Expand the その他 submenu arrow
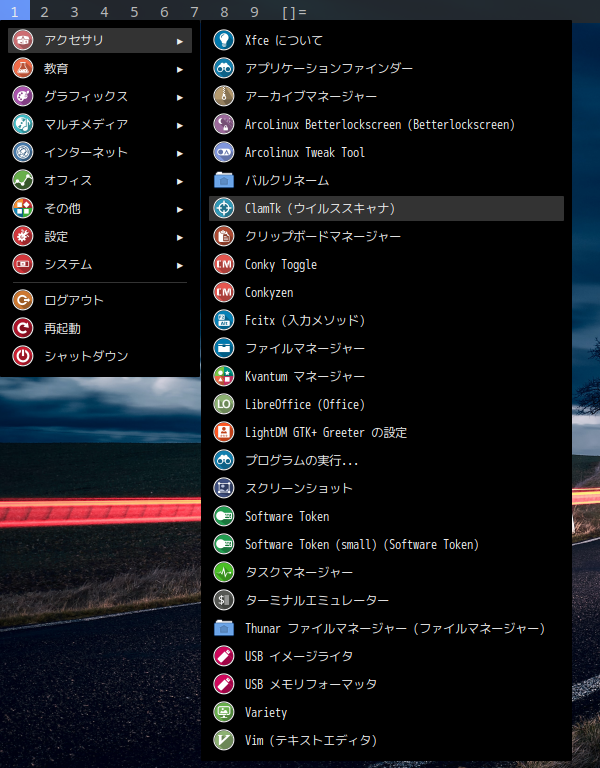The image size is (600, 768). (180, 209)
